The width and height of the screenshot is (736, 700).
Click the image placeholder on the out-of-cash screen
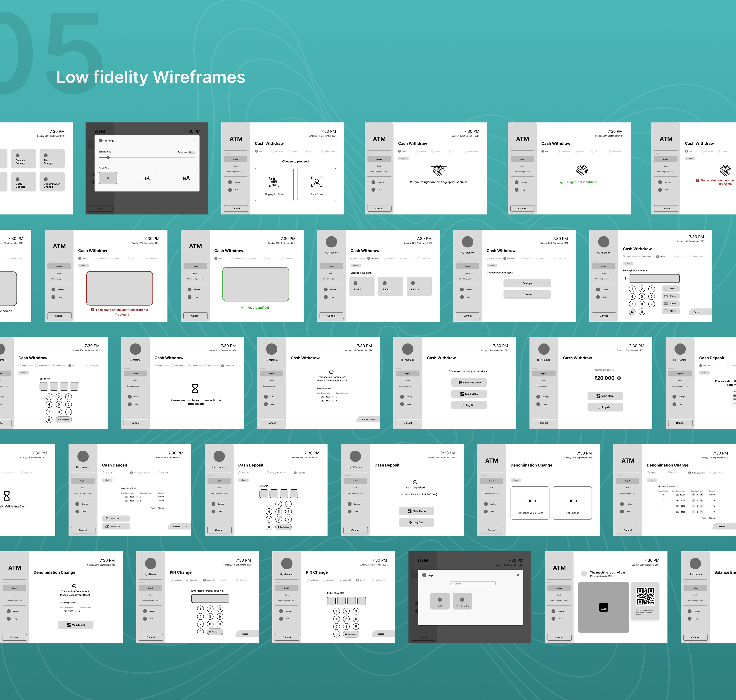pyautogui.click(x=603, y=607)
